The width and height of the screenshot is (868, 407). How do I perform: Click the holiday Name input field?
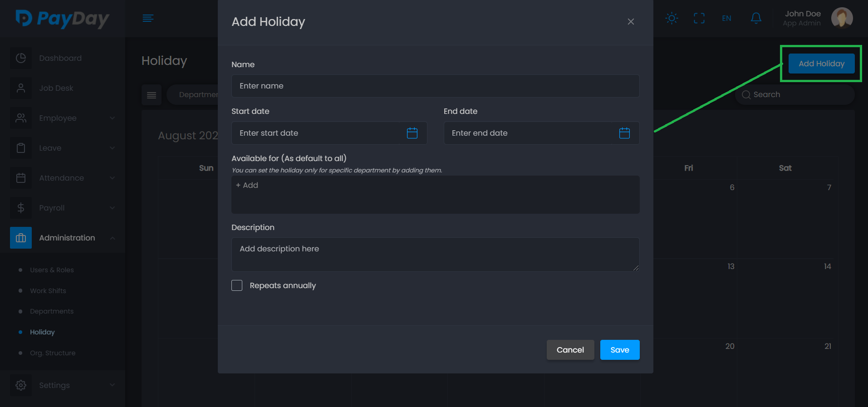click(x=435, y=86)
